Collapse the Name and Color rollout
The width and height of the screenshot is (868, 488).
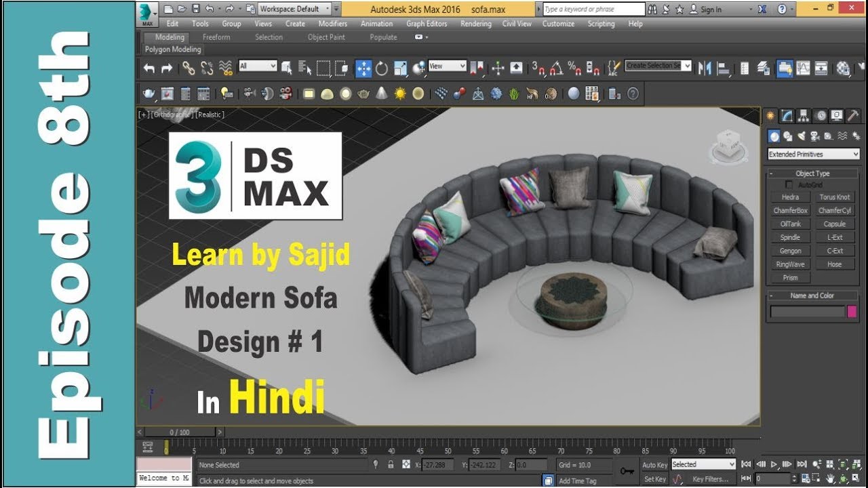click(x=813, y=296)
